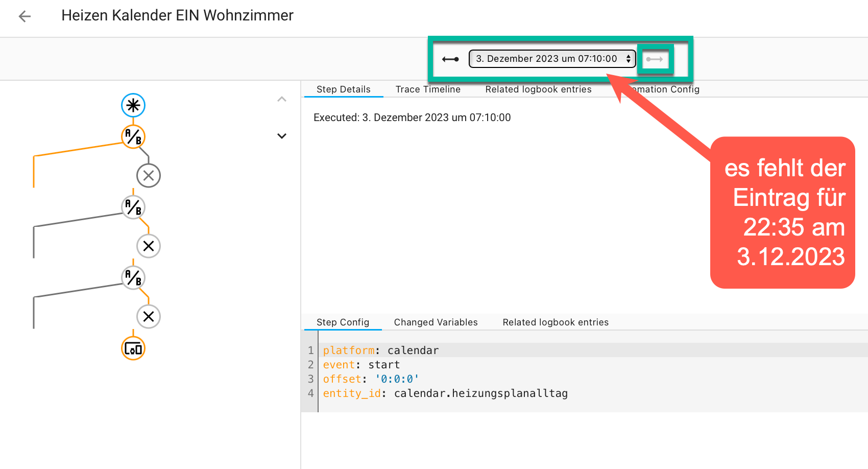Open the lower Related logbook entries tab
868x469 pixels.
click(x=556, y=322)
